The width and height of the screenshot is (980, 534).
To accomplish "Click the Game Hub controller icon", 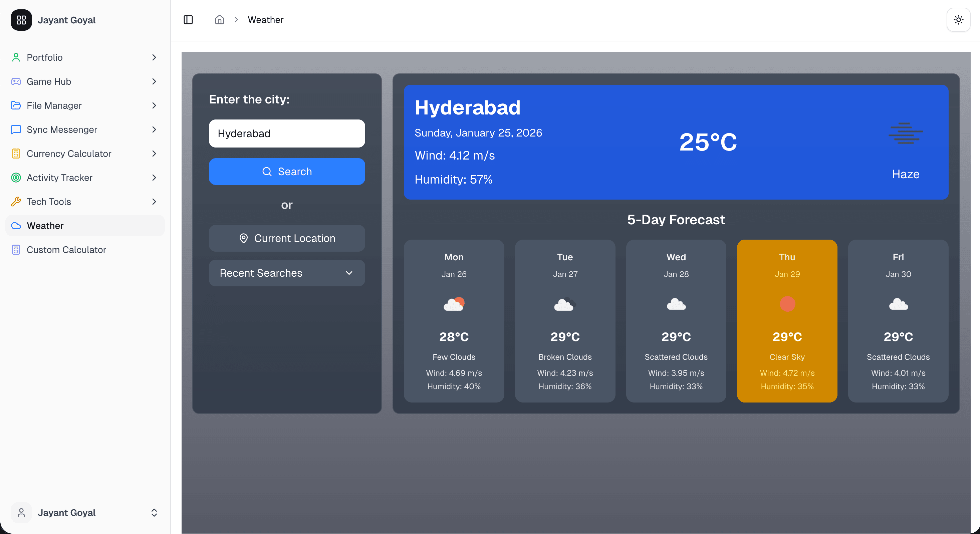I will pyautogui.click(x=16, y=81).
